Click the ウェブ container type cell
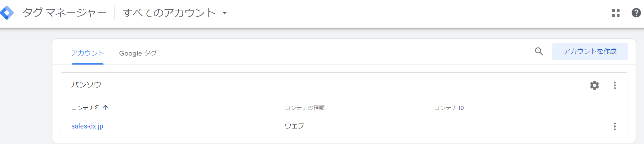Screen dimensions: 644x144 click(x=294, y=126)
